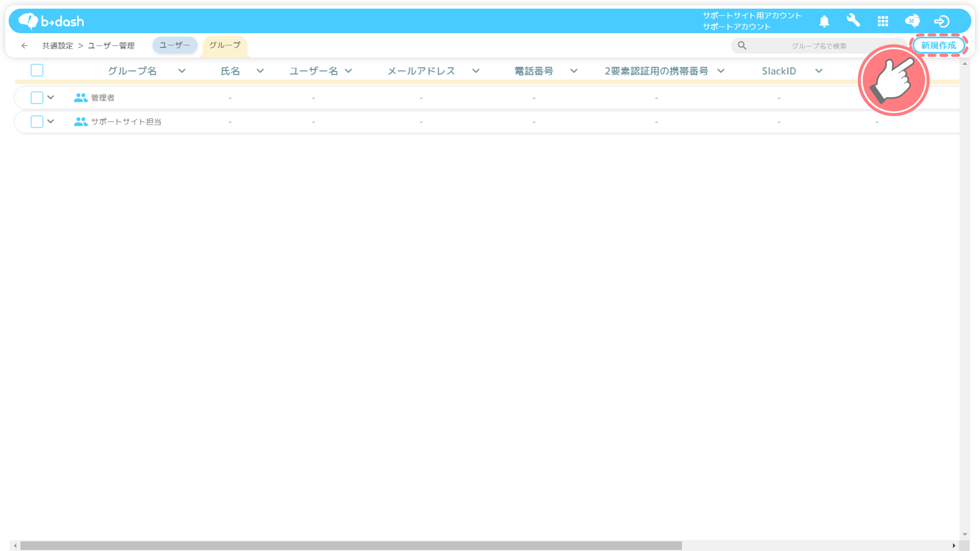Open the SlackID column dropdown
The width and height of the screenshot is (980, 551).
coord(819,71)
